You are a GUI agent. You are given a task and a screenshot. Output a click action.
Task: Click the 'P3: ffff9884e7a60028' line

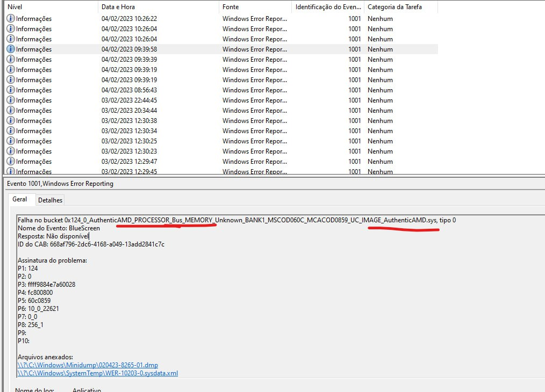pos(47,285)
